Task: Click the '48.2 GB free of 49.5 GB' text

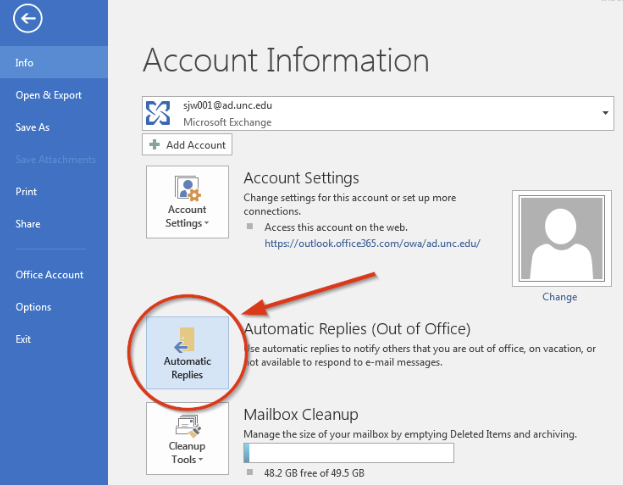Action: pyautogui.click(x=314, y=473)
